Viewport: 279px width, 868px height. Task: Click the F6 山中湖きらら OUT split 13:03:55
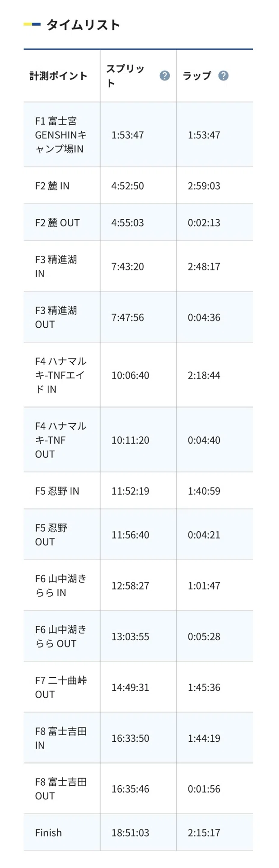(x=130, y=637)
